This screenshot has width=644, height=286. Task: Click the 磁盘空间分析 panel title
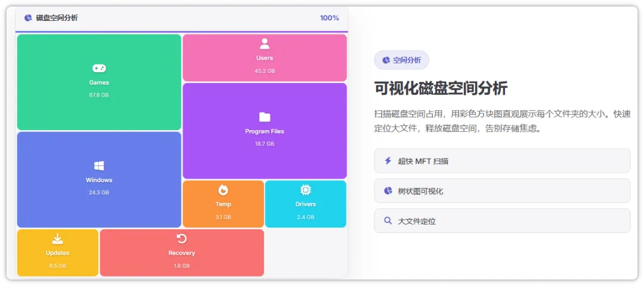pyautogui.click(x=57, y=18)
